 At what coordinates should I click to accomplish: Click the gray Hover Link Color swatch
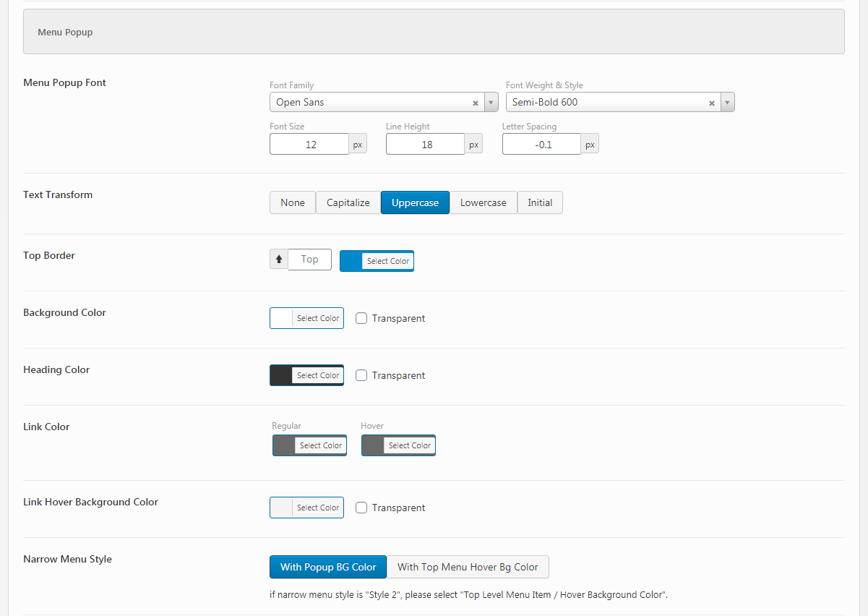click(x=373, y=445)
